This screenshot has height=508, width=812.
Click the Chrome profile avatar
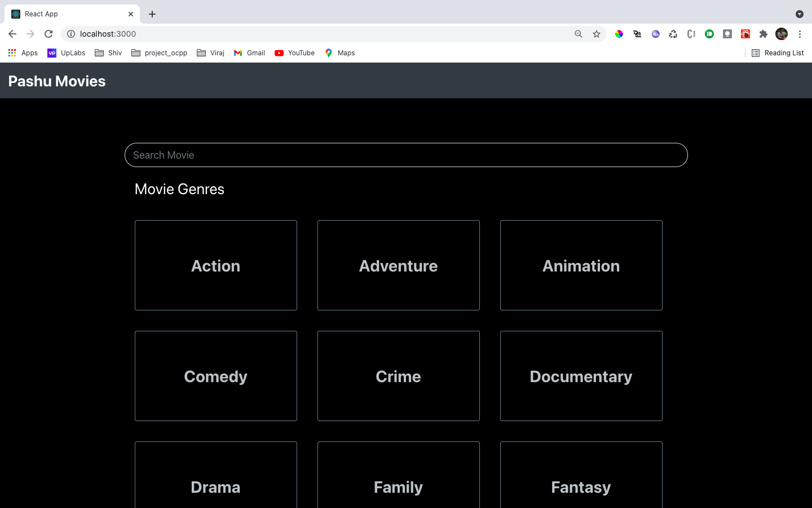coord(782,34)
